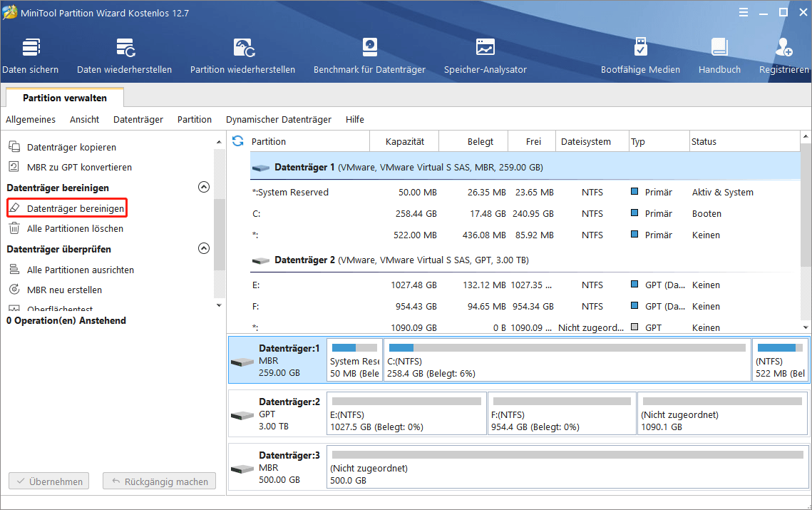This screenshot has height=510, width=812.
Task: Start Partition wiederherstellen wizard
Action: 242,56
